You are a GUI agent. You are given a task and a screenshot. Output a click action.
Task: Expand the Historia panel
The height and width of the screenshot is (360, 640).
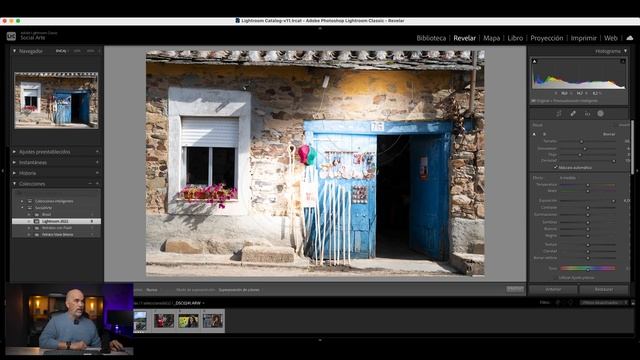click(x=15, y=173)
